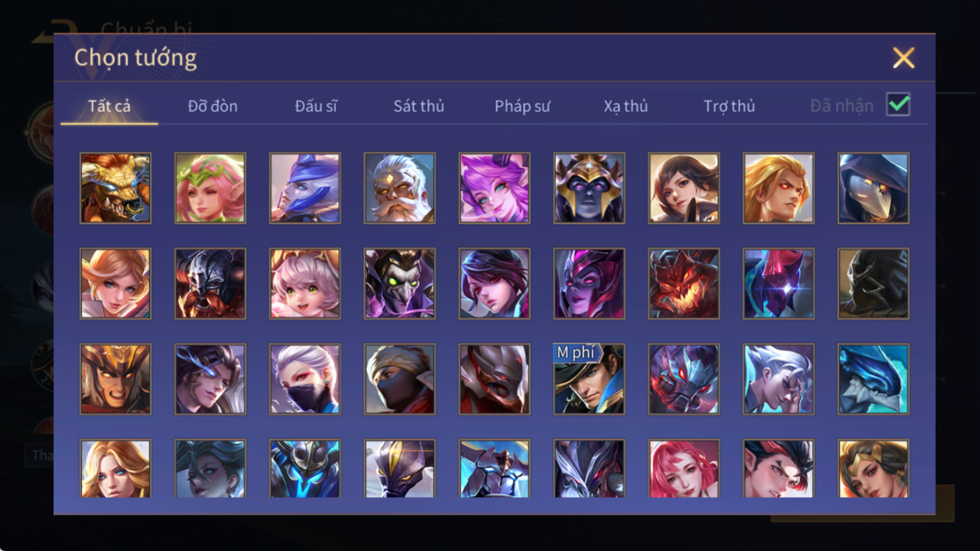The width and height of the screenshot is (980, 551).
Task: Choose the hero tagged 'M phí'
Action: tap(589, 379)
